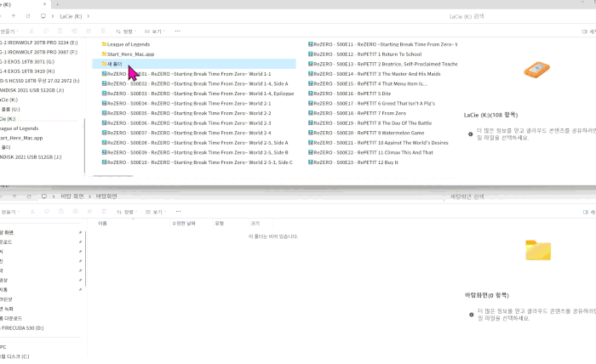Open 정렬 sort dropdown in lower window
Image resolution: width=596 pixels, height=364 pixels.
coord(126,212)
